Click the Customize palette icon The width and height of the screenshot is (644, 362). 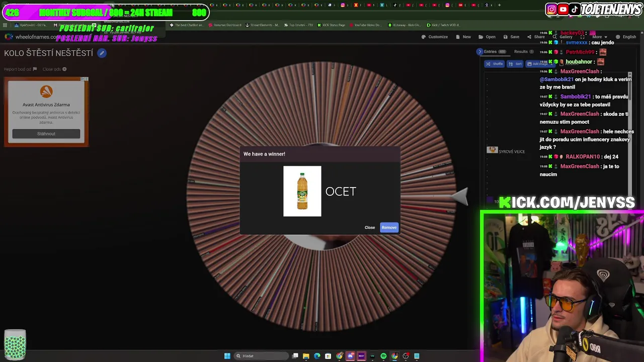pos(424,37)
